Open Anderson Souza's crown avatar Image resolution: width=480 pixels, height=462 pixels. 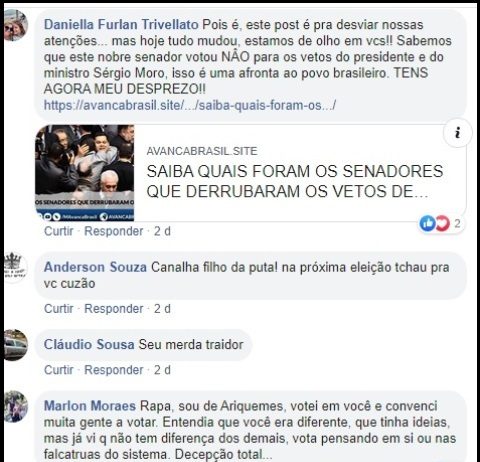coord(16,268)
